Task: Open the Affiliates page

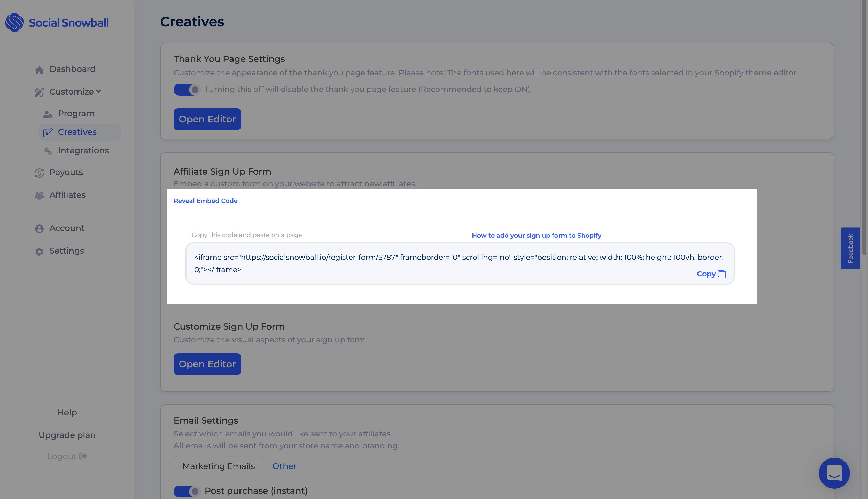Action: coord(67,195)
